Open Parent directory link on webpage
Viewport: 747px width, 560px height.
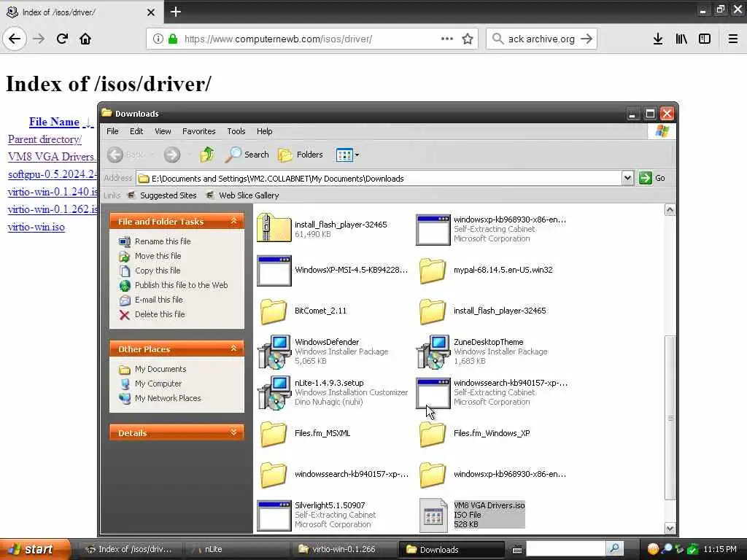(x=44, y=139)
